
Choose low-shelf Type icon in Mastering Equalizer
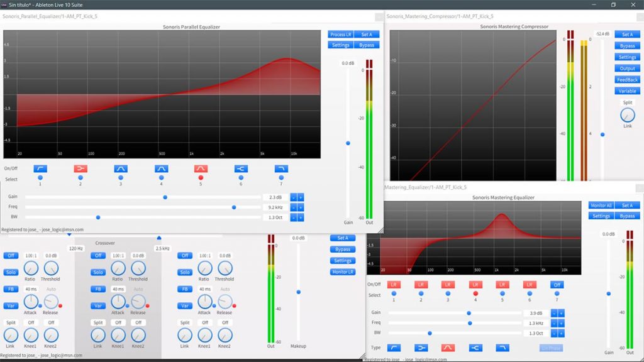point(421,348)
